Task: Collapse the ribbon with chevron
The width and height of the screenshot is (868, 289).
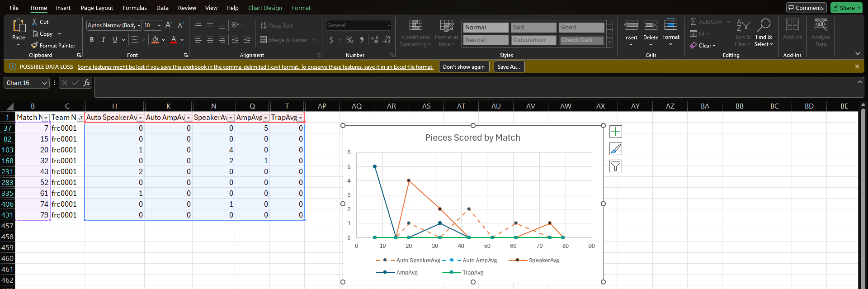Action: tap(858, 54)
